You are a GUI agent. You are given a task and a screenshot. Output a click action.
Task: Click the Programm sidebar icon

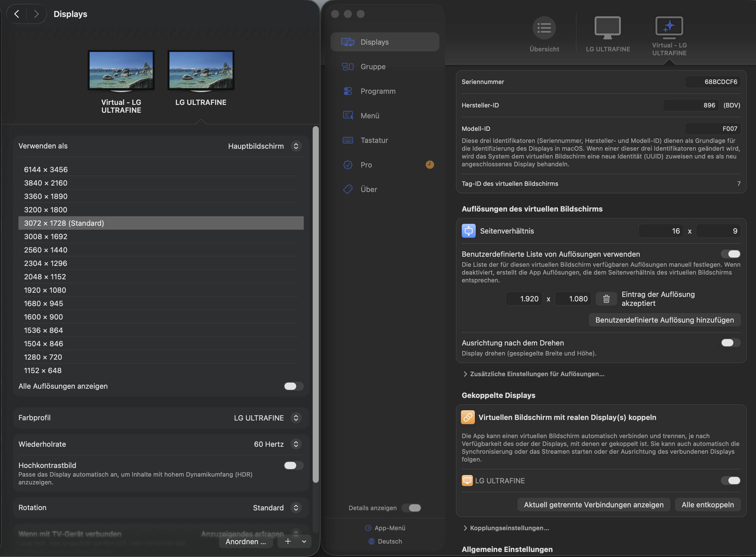[348, 91]
